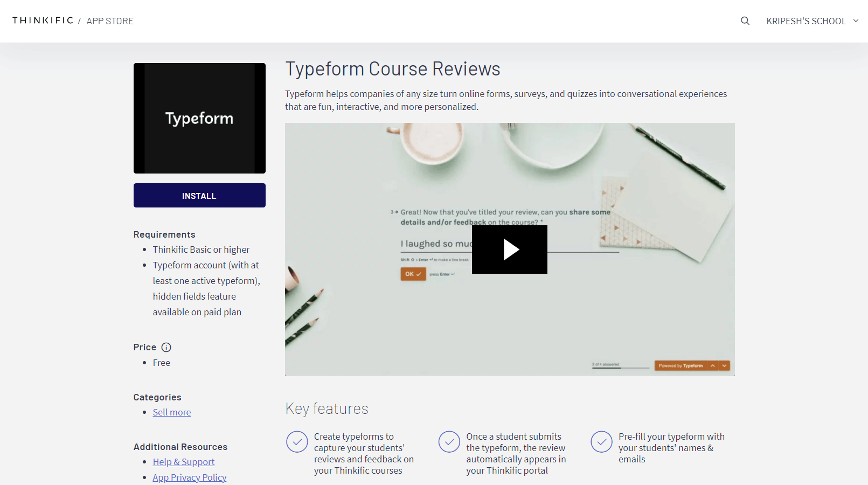Viewport: 868px width, 485px height.
Task: Click up arrow in video form footer
Action: click(713, 365)
